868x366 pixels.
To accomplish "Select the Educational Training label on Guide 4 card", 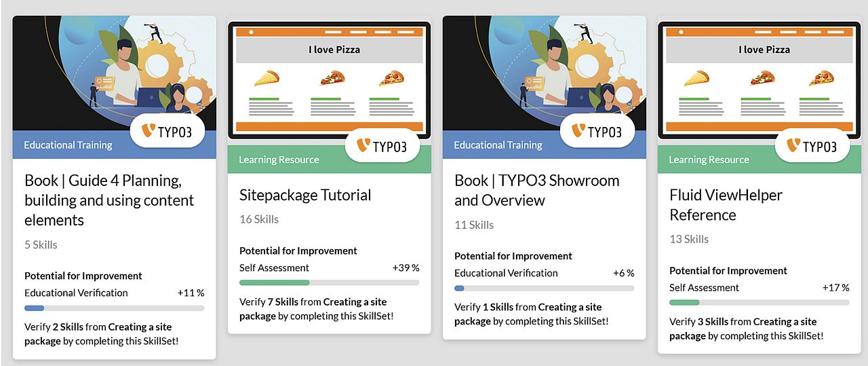I will [68, 145].
